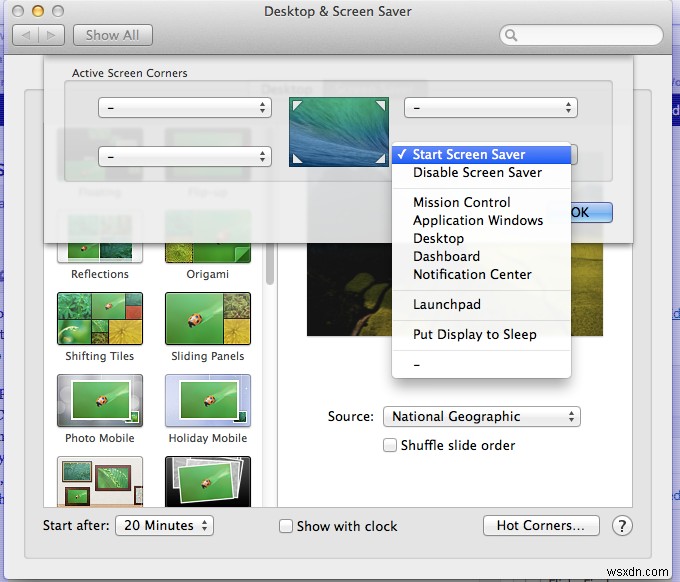Open the Source National Geographic dropdown
The height and width of the screenshot is (582, 680).
481,417
